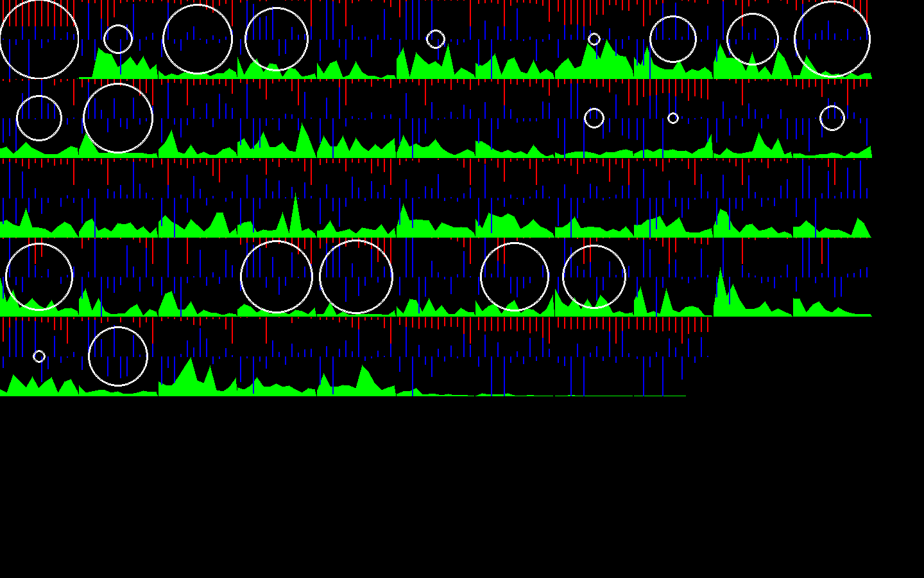Click the largest circle in the second row
The width and height of the screenshot is (924, 578).
(118, 118)
